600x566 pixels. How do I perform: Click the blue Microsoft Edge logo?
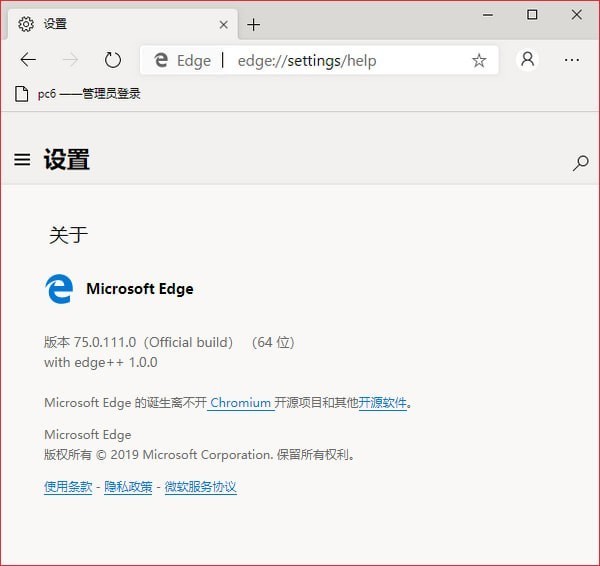(59, 289)
